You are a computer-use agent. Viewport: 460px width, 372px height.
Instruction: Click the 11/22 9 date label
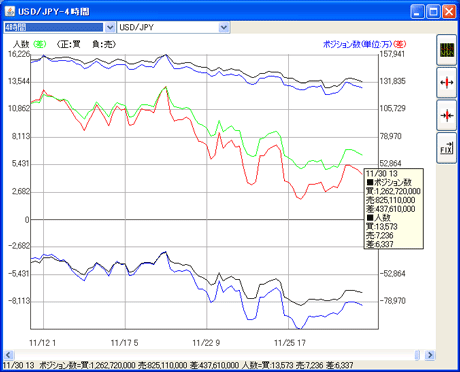coord(206,343)
